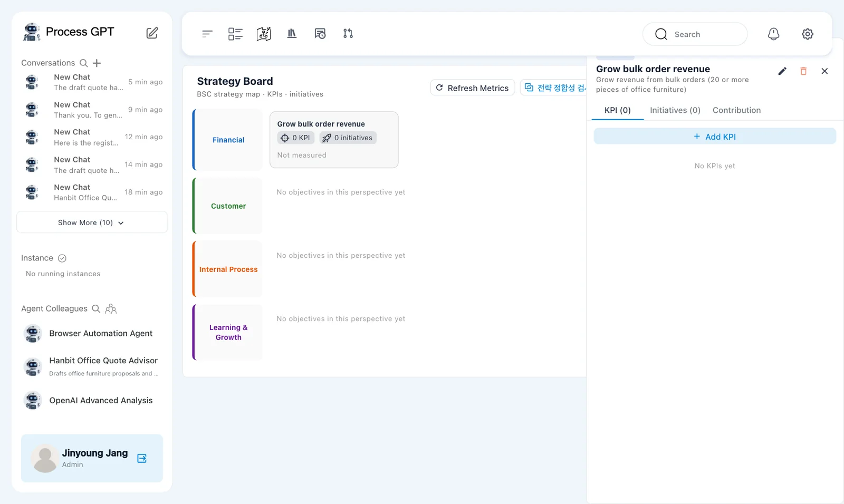
Task: Open the New Chat from 5 min ago
Action: 92,82
